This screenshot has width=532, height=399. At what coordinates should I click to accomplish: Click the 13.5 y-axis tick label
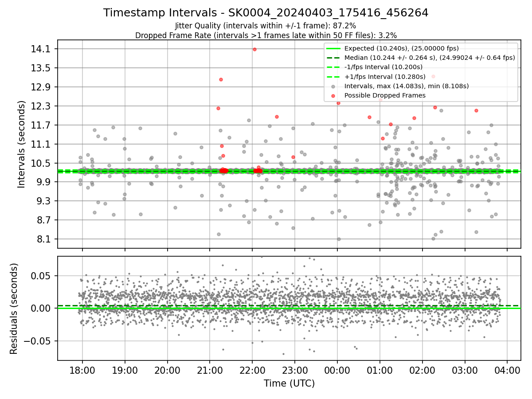[x=41, y=68]
